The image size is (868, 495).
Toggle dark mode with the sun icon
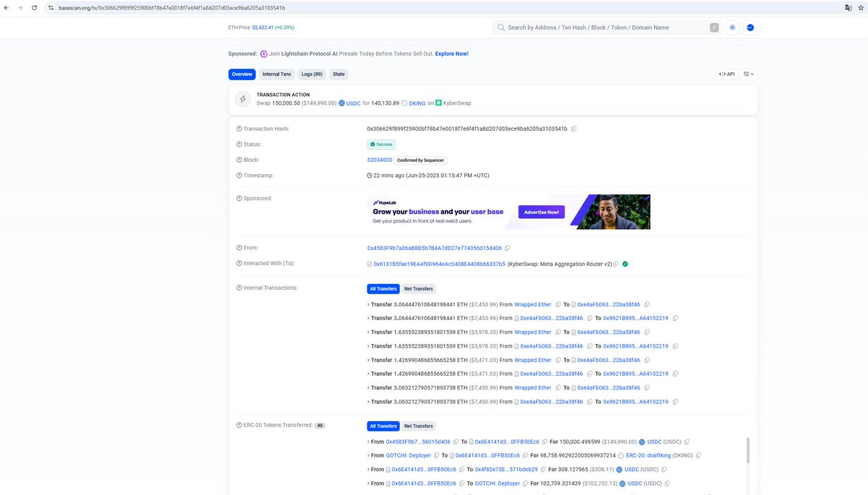731,27
